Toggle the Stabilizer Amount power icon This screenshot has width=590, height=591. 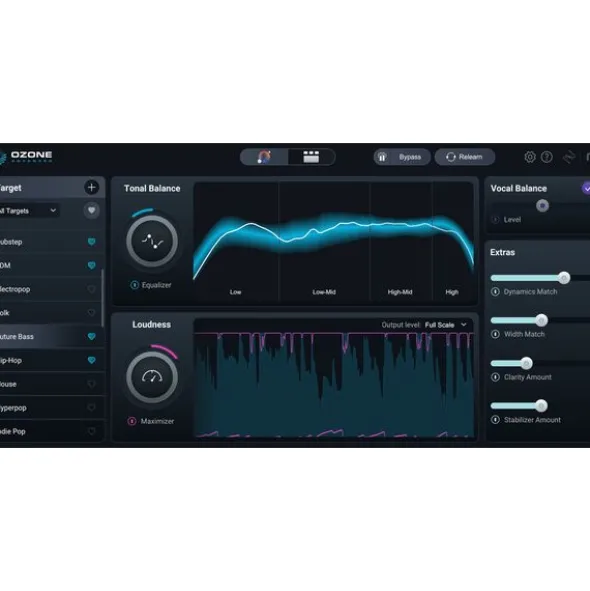point(495,420)
